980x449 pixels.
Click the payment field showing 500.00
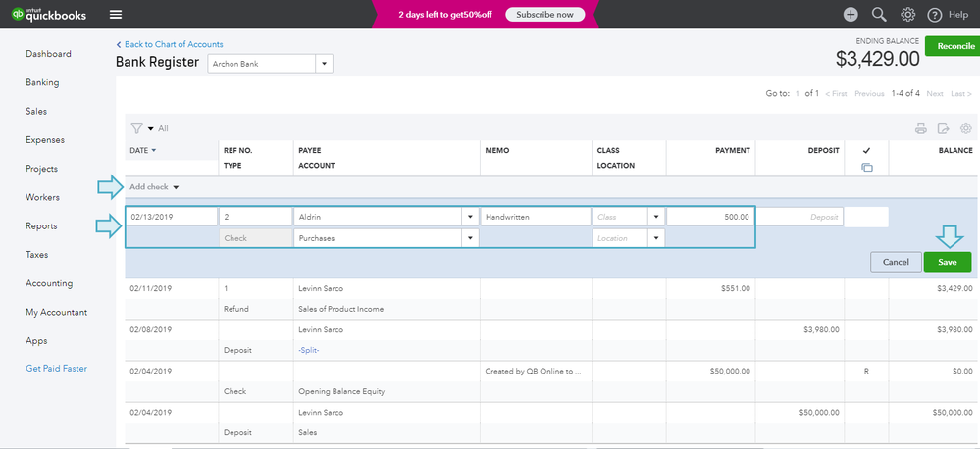click(x=710, y=217)
